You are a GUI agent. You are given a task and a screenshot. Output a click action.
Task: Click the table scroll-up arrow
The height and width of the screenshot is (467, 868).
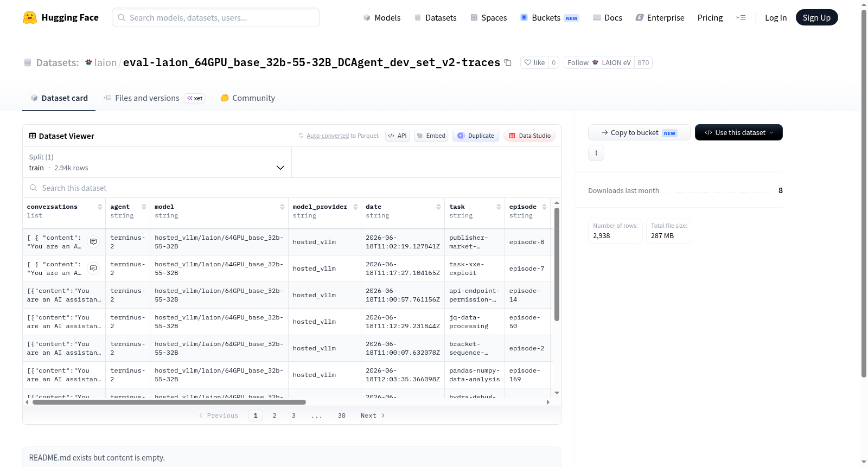(557, 203)
